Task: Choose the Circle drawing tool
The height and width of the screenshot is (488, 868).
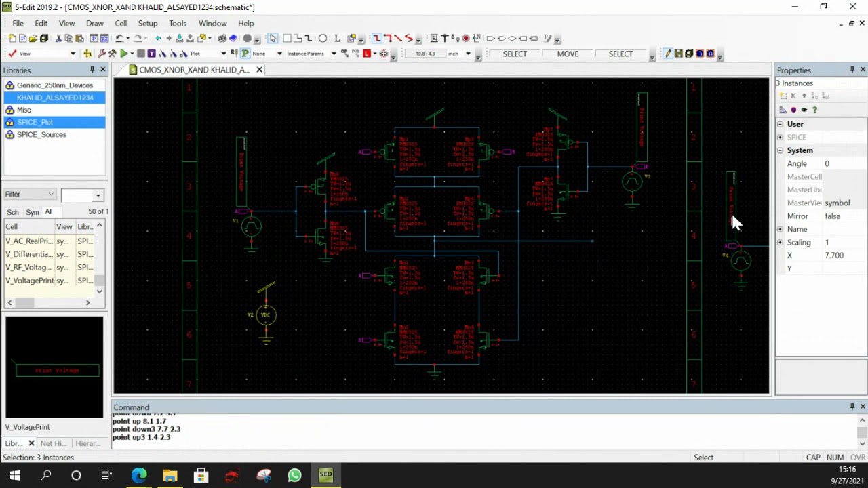Action: point(323,38)
